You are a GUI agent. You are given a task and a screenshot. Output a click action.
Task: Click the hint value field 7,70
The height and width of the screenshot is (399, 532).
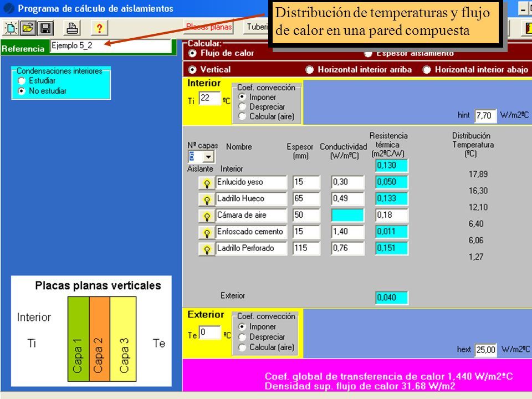pyautogui.click(x=485, y=116)
